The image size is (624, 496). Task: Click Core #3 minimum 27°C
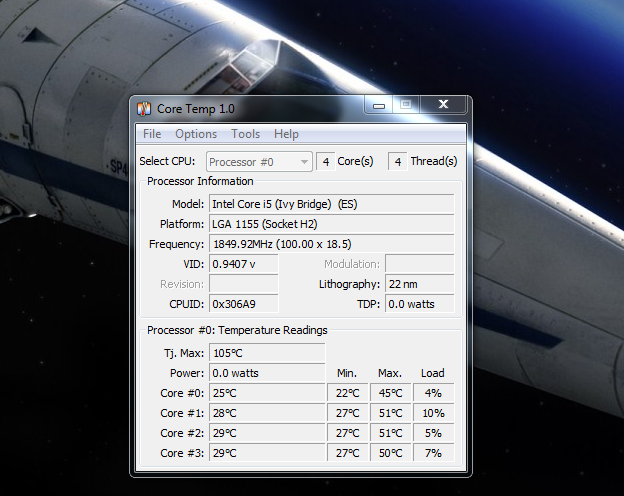tap(347, 453)
